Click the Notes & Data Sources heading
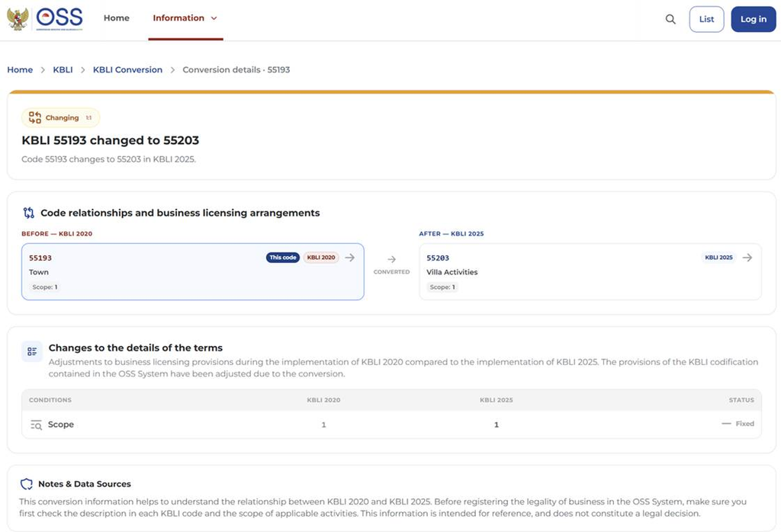This screenshot has width=781, height=532. (x=85, y=484)
